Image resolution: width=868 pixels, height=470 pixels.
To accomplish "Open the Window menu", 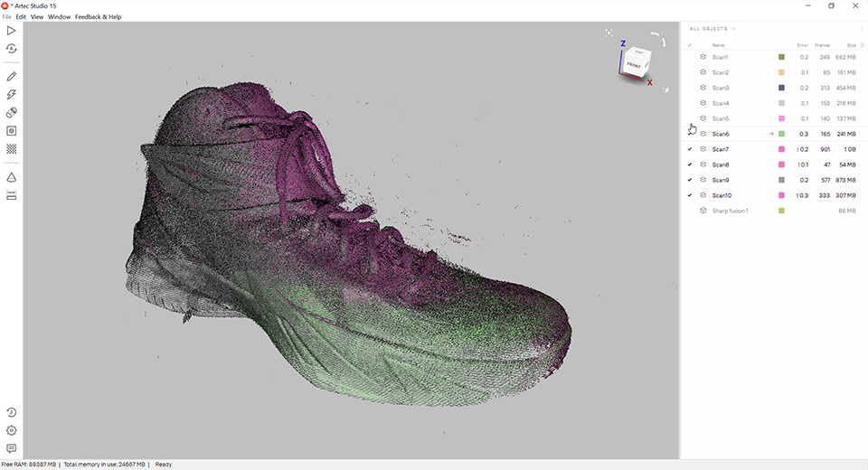I will pos(60,16).
